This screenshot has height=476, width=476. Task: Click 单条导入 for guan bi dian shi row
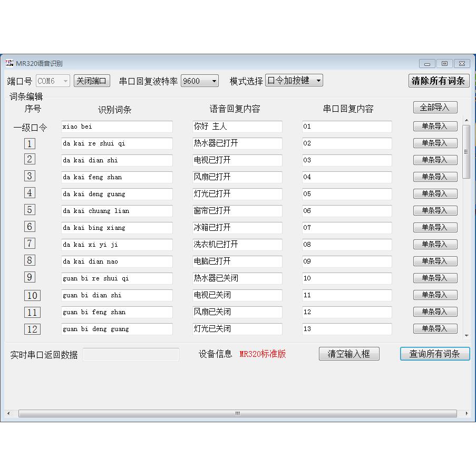(435, 295)
